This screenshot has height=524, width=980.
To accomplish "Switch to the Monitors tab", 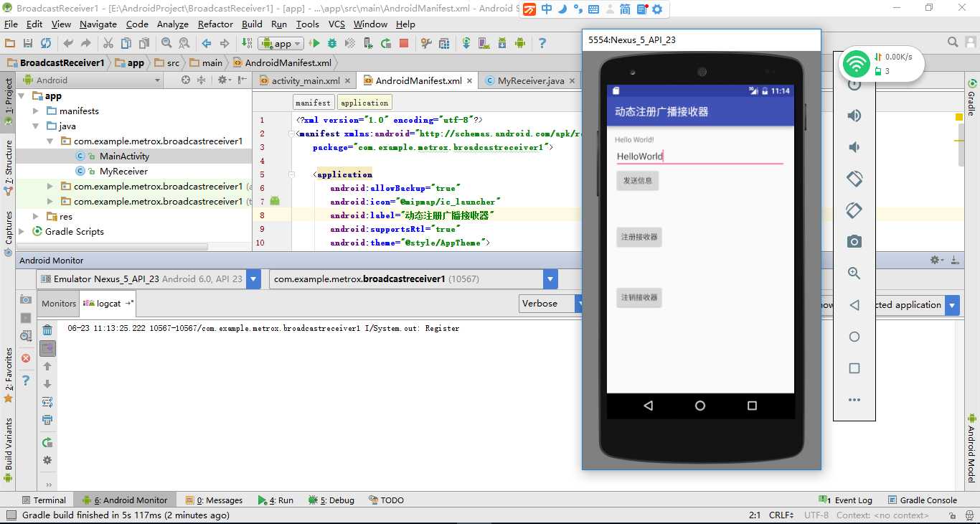I will [59, 304].
